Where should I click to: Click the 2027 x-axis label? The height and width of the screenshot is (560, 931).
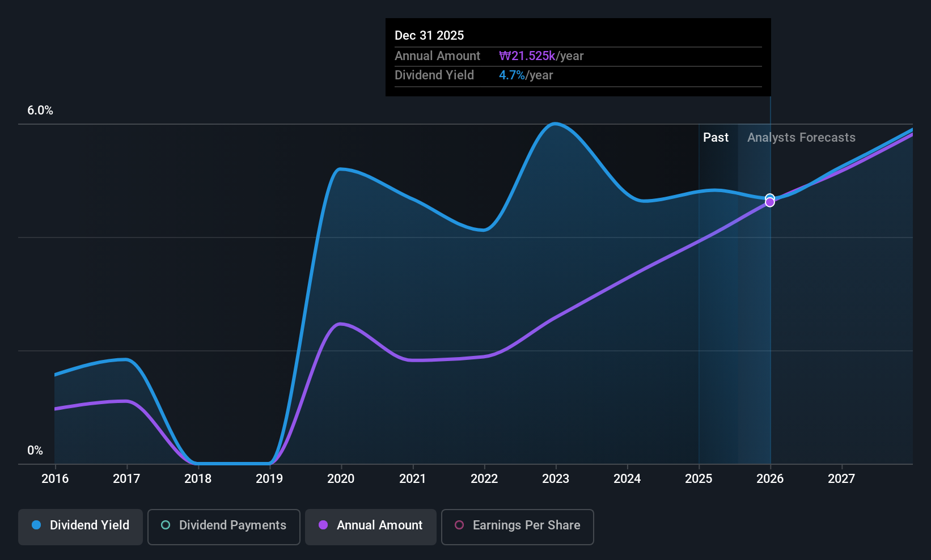point(841,479)
